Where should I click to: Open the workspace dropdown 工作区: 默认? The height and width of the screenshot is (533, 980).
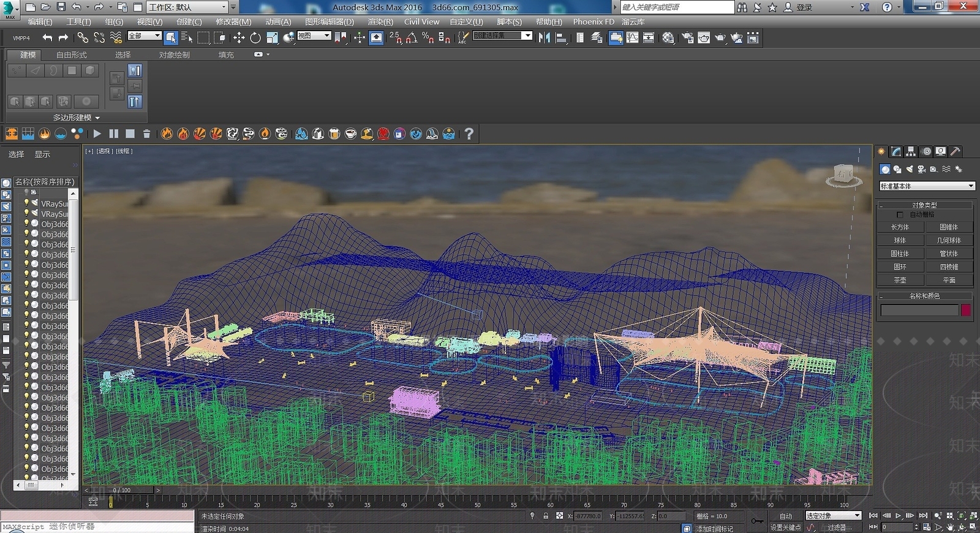187,7
